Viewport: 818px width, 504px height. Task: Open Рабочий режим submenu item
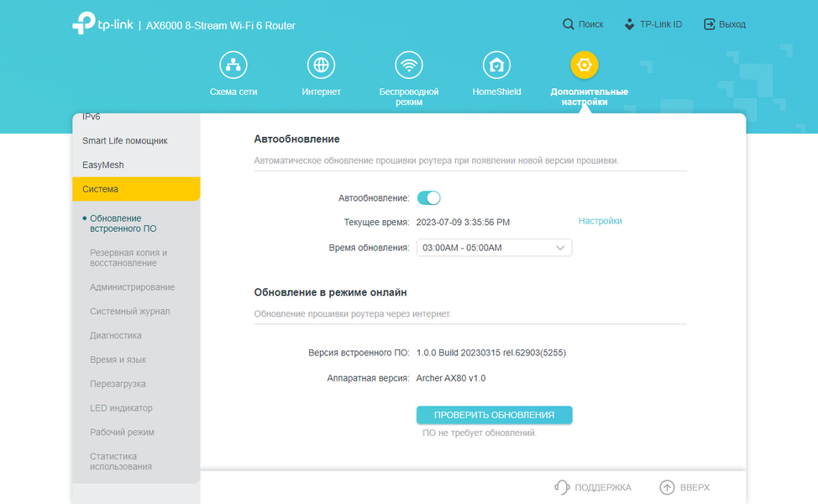(122, 432)
